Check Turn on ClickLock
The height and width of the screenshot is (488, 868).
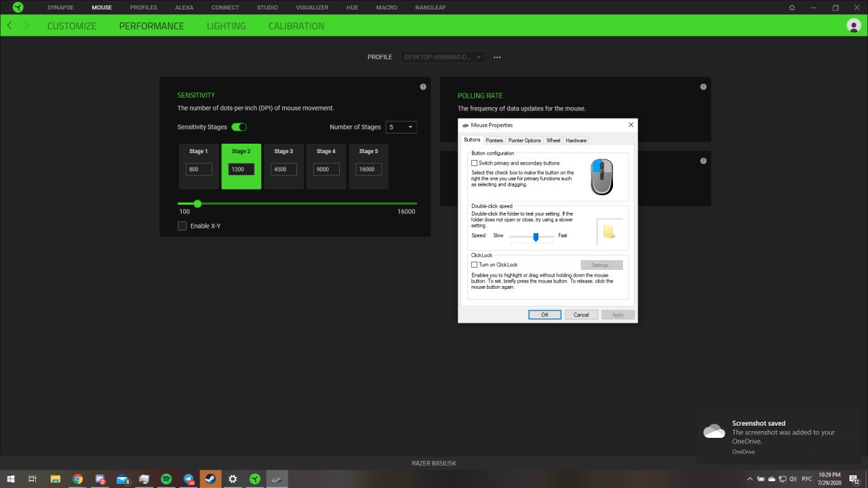(475, 265)
